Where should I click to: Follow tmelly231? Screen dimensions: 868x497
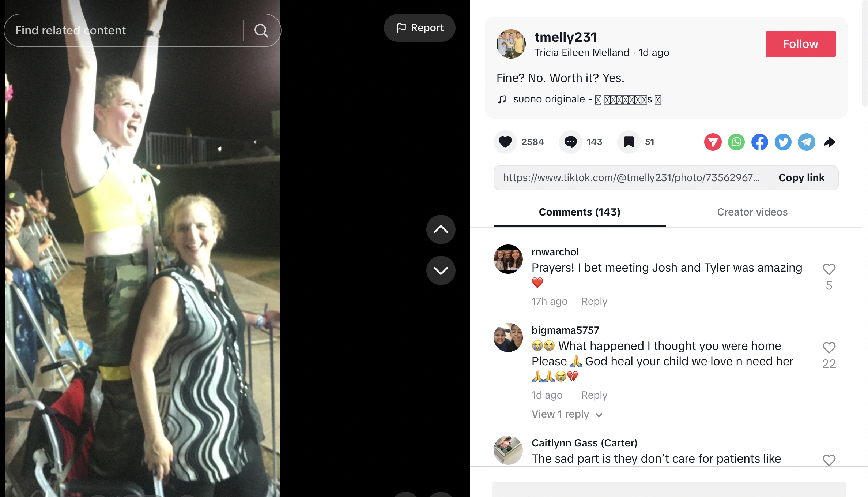pos(800,44)
